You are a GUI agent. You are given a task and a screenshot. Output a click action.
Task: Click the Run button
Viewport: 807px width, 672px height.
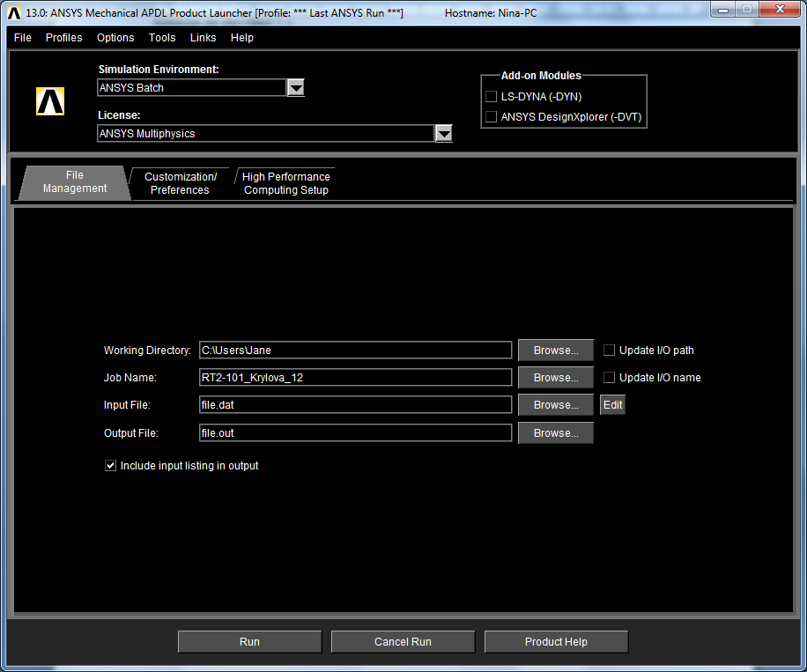pos(249,642)
